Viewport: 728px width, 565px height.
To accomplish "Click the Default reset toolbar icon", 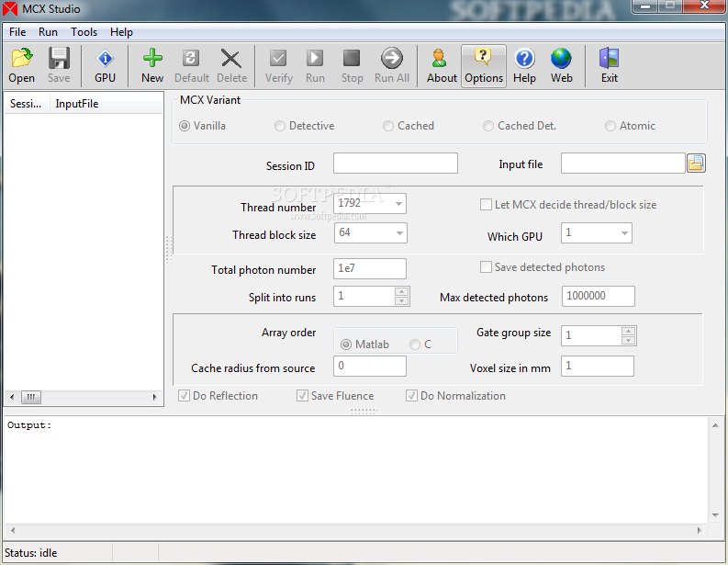I will click(191, 65).
